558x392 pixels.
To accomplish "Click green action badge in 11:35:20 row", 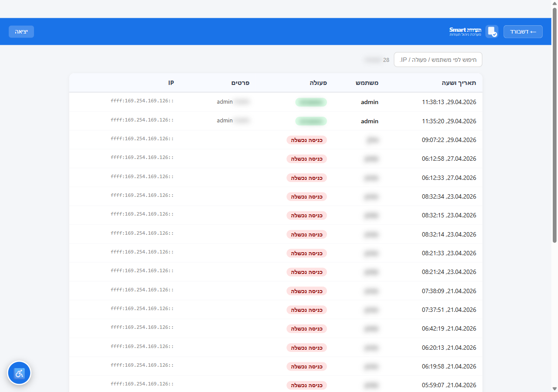I will (311, 121).
